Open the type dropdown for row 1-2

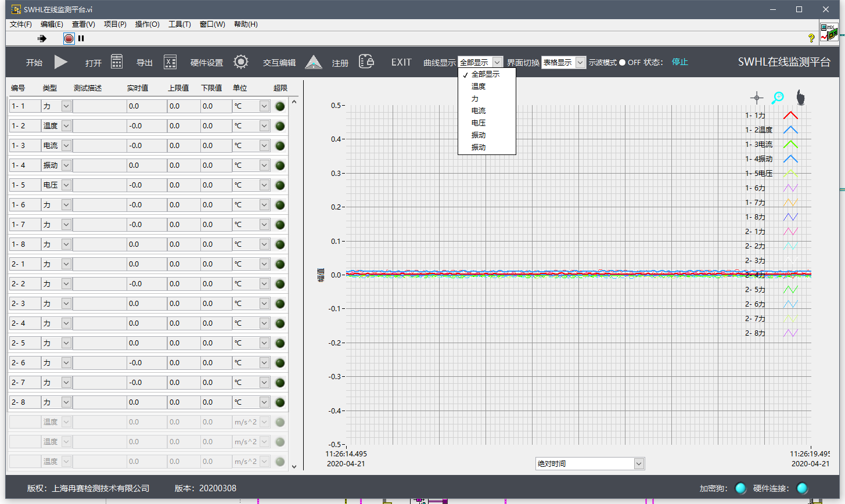click(66, 126)
